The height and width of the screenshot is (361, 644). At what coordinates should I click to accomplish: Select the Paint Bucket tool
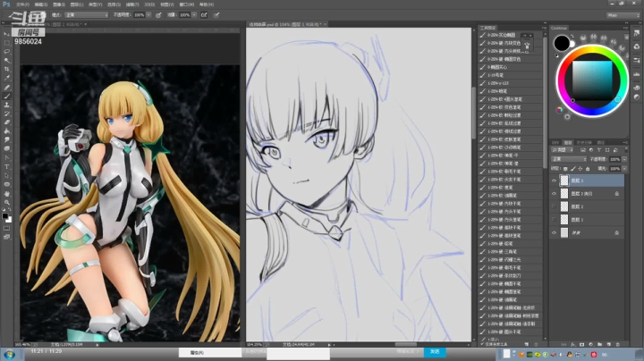pos(6,131)
